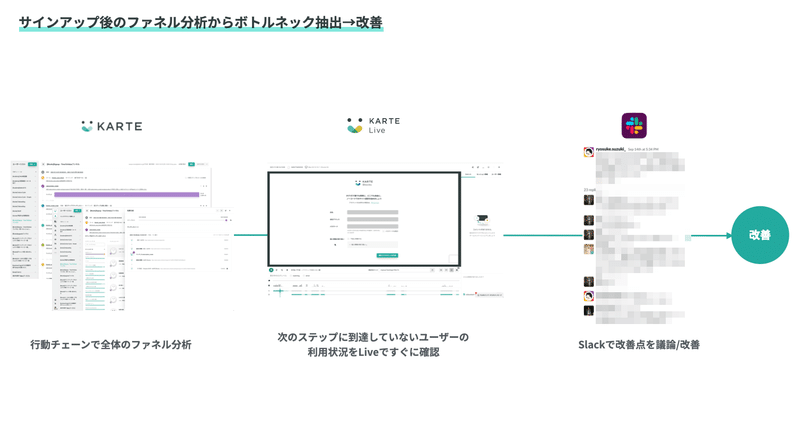Click caption 行動チェーンで全体のファネル分析
800x439 pixels.
point(111,345)
